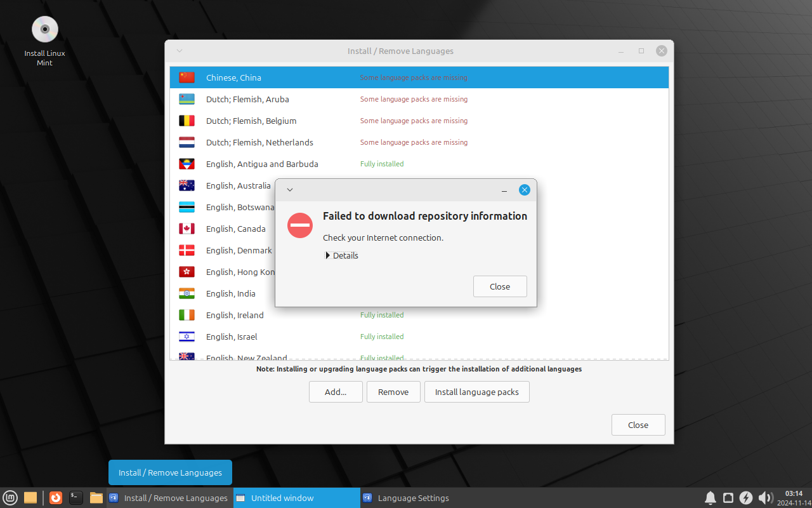Open Install / Remove Languages window menu chevron

coord(180,51)
